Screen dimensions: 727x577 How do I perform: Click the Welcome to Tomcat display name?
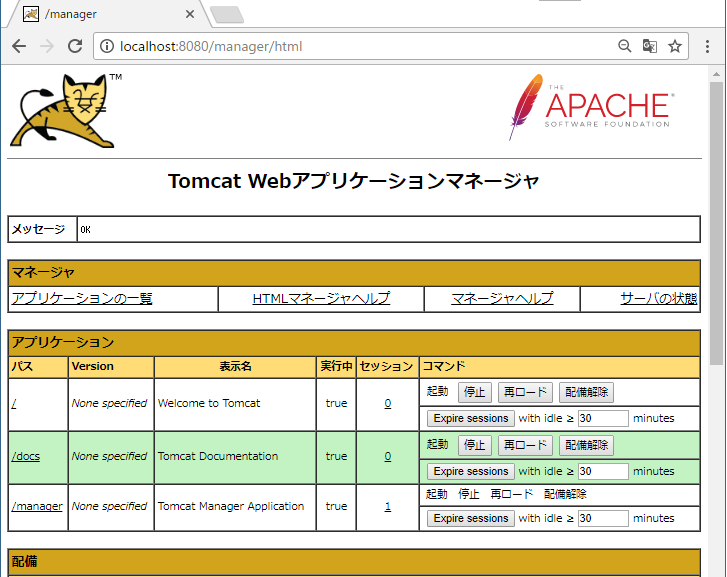pos(209,404)
